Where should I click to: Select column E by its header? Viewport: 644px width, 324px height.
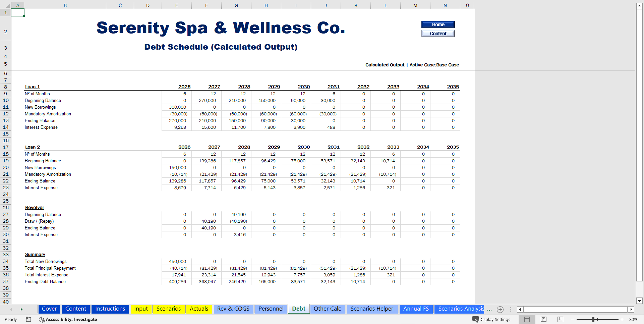(176, 5)
